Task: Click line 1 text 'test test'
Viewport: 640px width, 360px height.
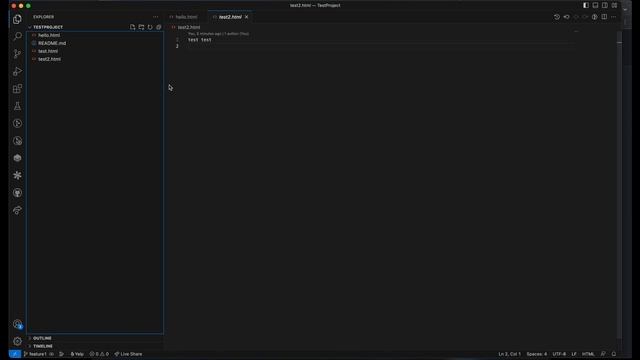Action: coord(200,40)
